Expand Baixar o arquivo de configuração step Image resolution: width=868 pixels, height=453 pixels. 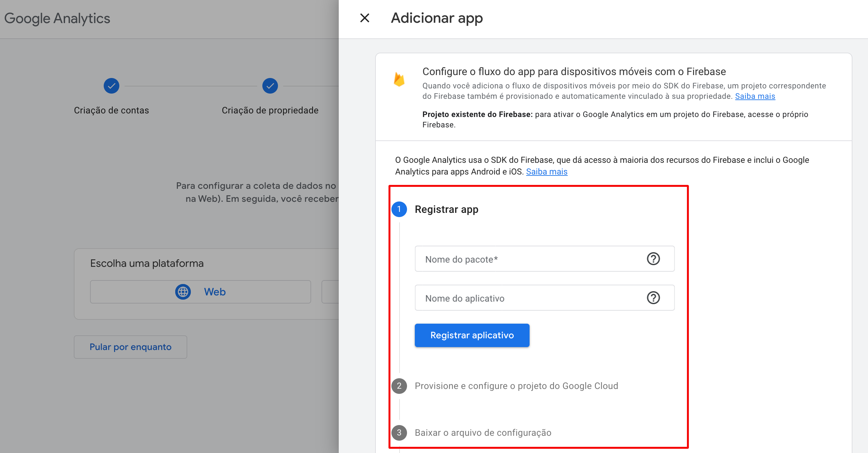click(x=483, y=433)
